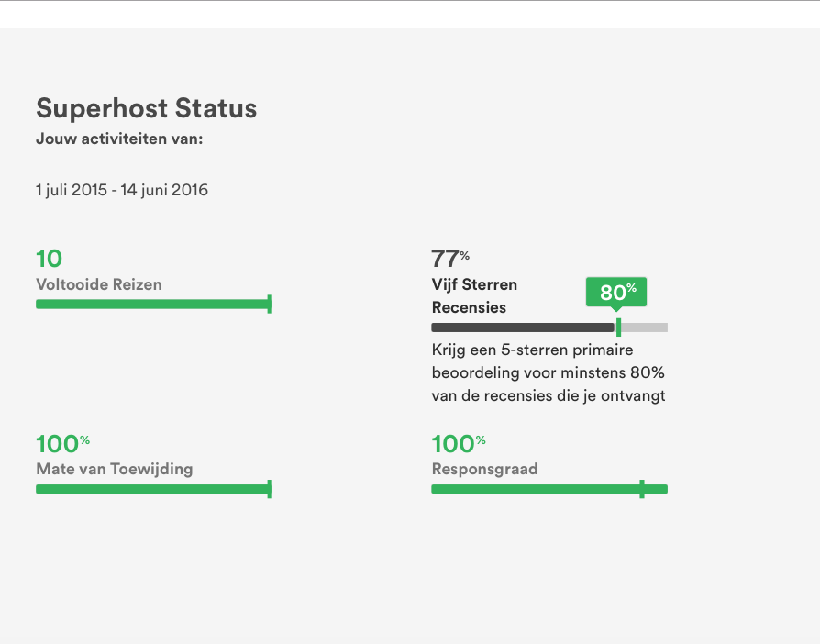
Task: Click the threshold marker on Responsgraad bar
Action: coord(642,489)
